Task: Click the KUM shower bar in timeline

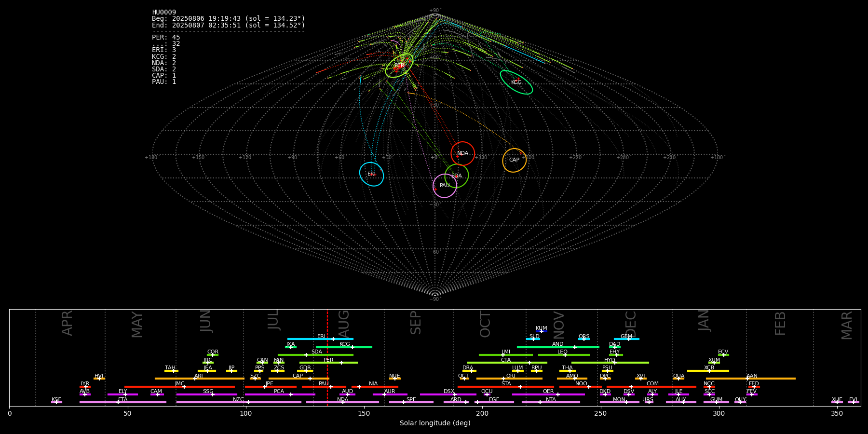Action: [542, 331]
